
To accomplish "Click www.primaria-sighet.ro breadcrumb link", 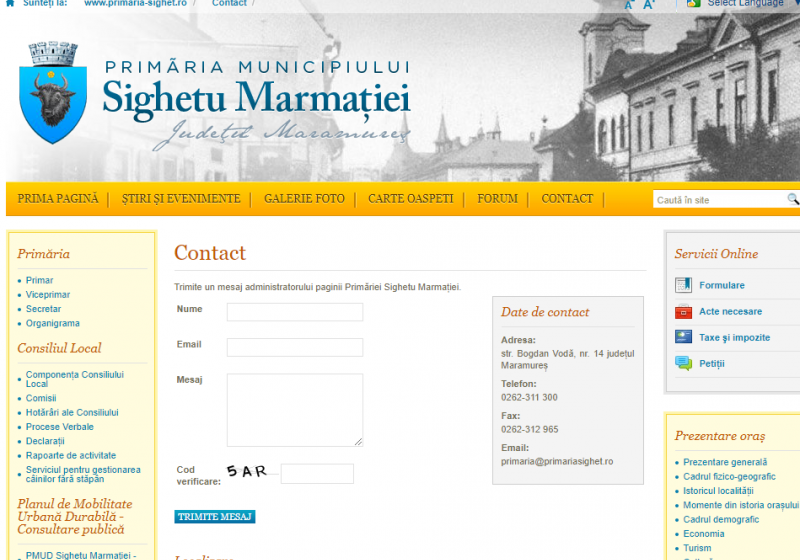I will (x=135, y=3).
